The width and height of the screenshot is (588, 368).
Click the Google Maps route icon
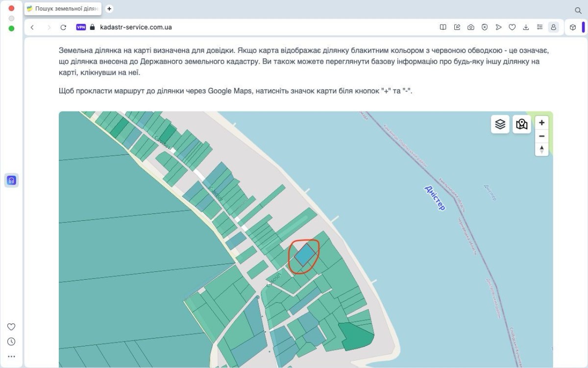[x=522, y=124]
